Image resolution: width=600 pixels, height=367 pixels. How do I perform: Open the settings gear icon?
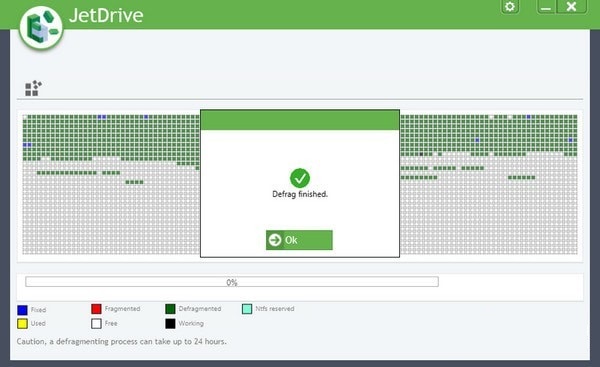(x=510, y=7)
